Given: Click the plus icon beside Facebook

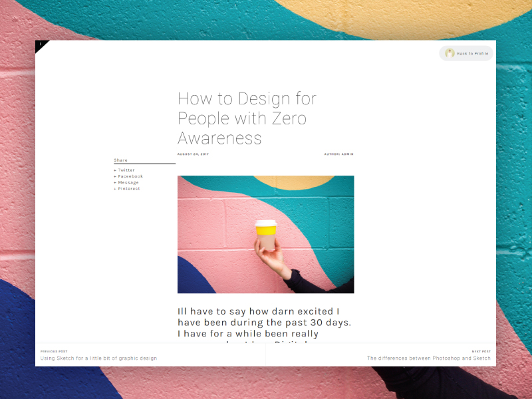Looking at the screenshot, I should click(115, 176).
